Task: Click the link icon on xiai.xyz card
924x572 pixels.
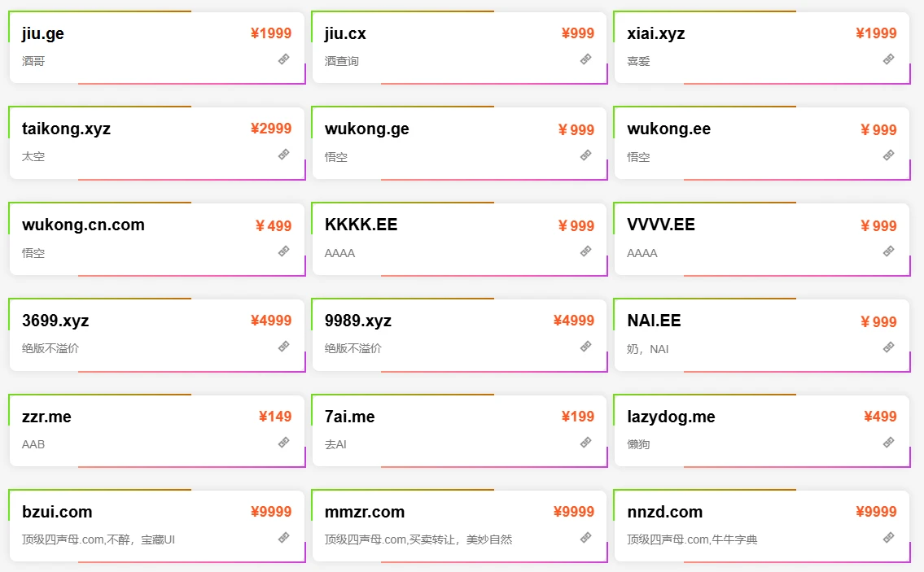Action: tap(888, 59)
